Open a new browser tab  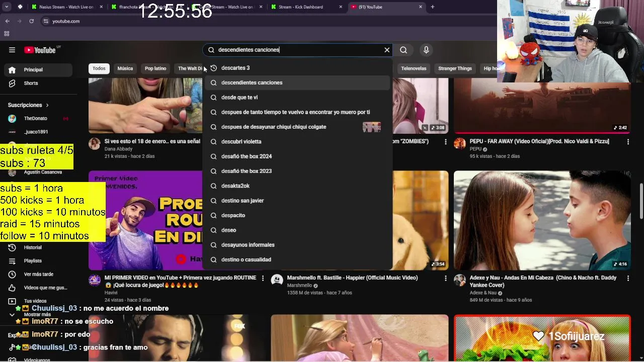point(432,7)
